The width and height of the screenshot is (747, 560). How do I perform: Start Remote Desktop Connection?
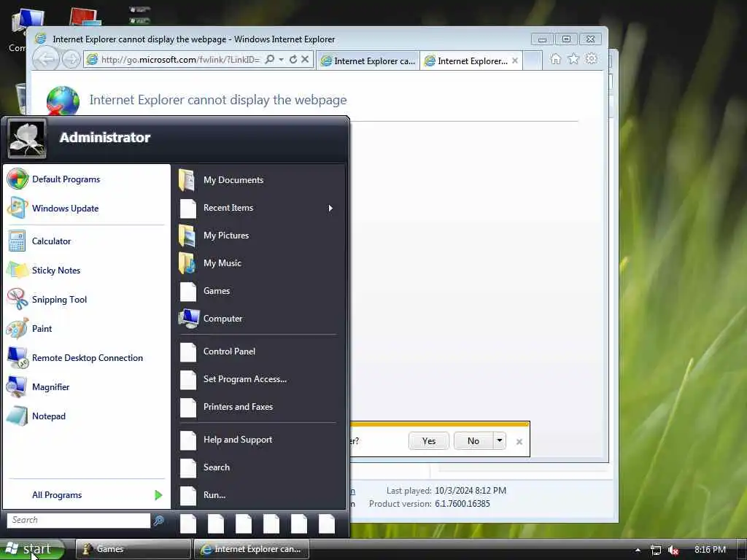point(88,357)
